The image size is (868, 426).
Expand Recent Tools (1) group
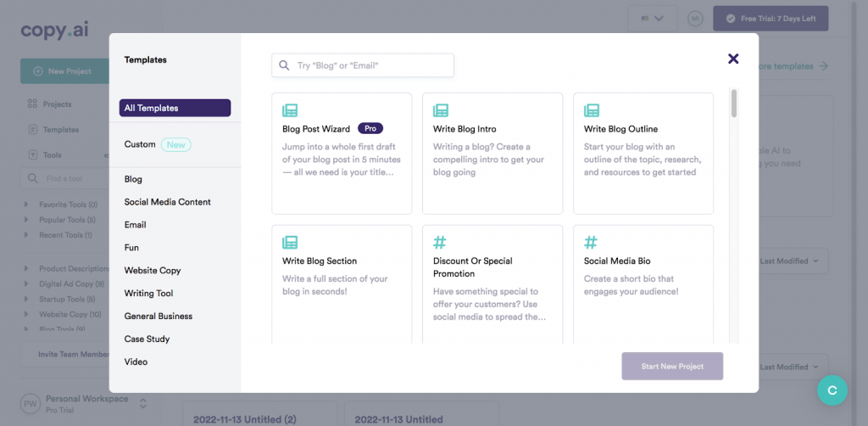[x=26, y=235]
